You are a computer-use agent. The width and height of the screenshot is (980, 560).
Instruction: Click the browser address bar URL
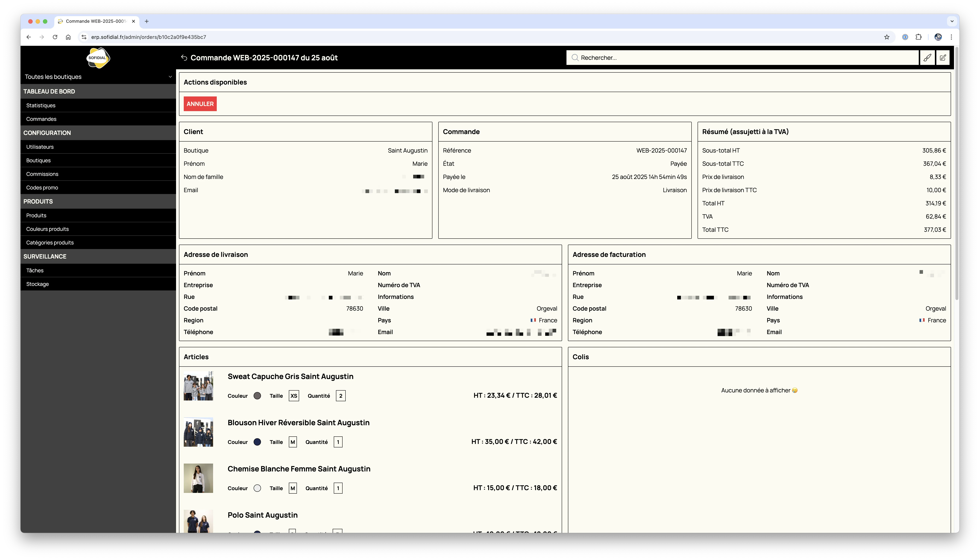pos(149,37)
